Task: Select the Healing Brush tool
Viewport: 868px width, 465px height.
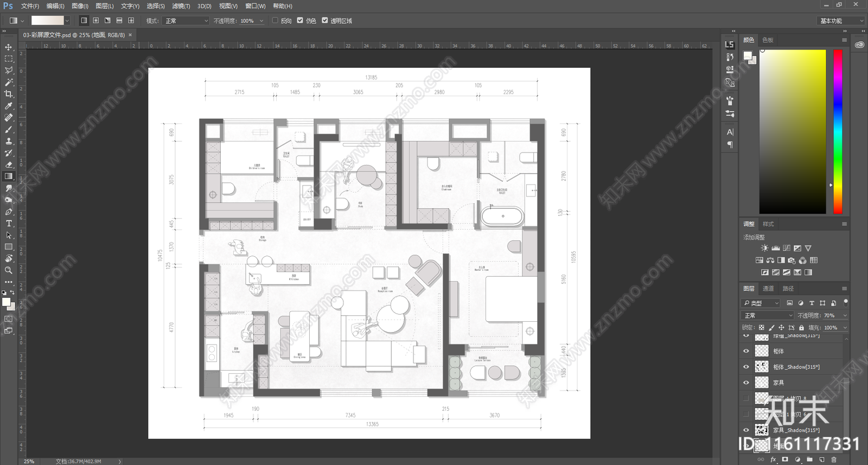Action: [x=9, y=118]
